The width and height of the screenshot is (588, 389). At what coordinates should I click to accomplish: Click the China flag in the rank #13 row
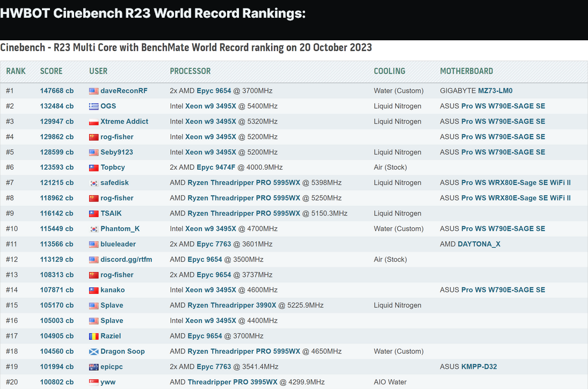(x=94, y=275)
